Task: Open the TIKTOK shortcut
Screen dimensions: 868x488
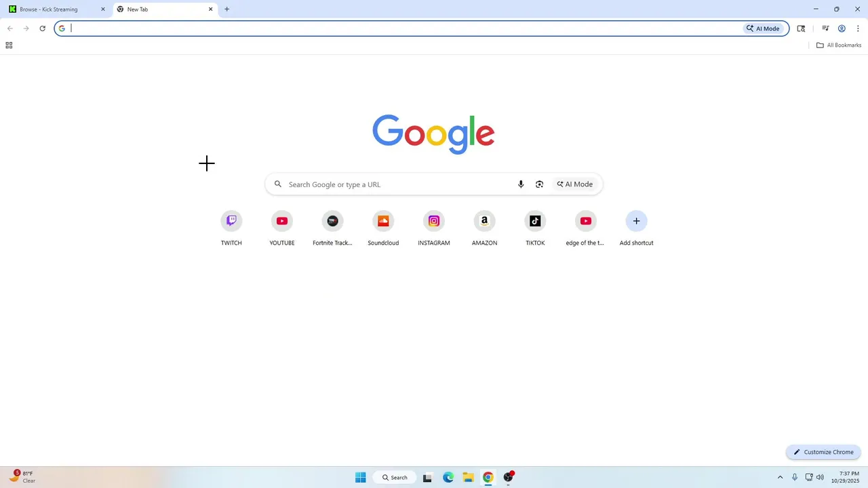Action: [535, 229]
